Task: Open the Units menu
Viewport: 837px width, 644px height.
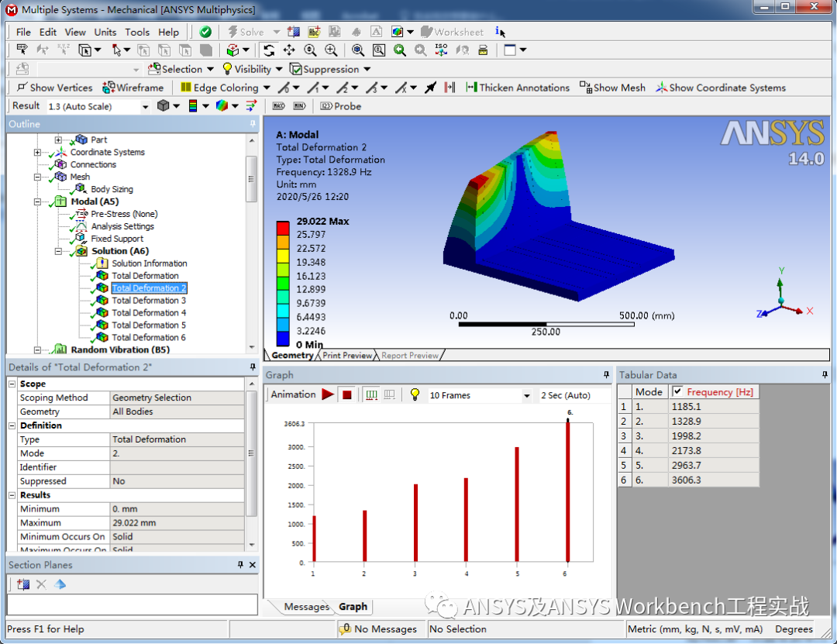Action: [x=105, y=32]
